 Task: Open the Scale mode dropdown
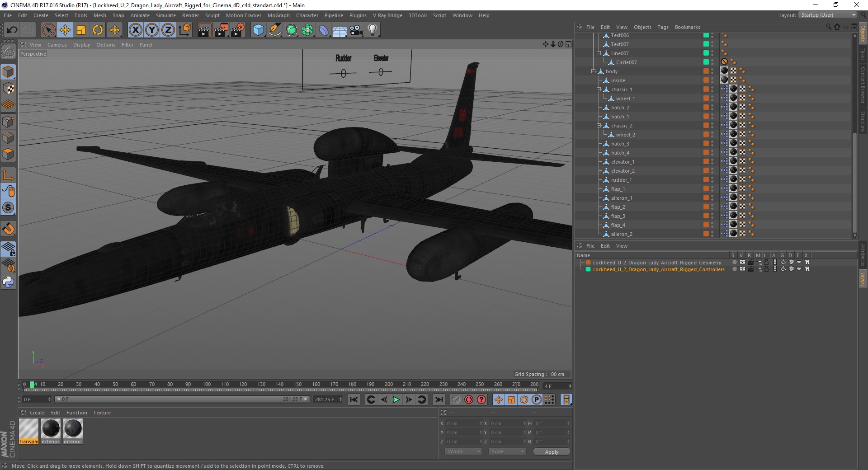coord(507,451)
